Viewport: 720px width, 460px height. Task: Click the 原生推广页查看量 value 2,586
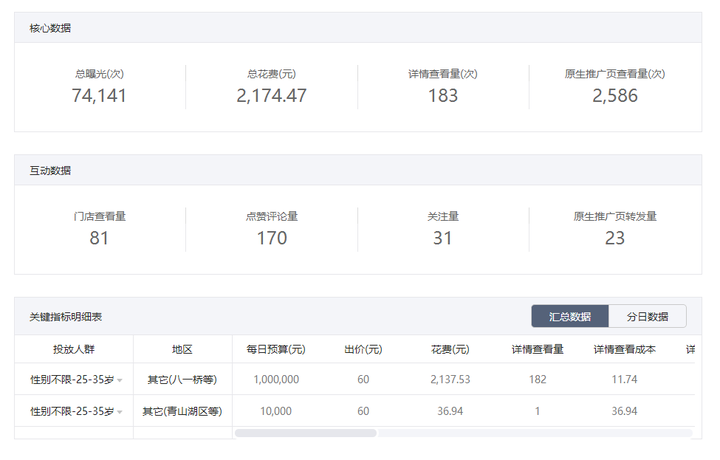(615, 96)
